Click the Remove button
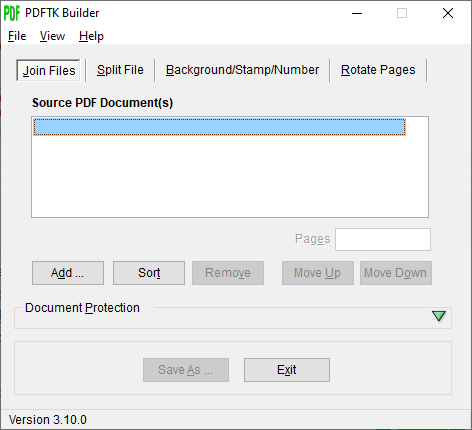Image resolution: width=472 pixels, height=430 pixels. 228,273
